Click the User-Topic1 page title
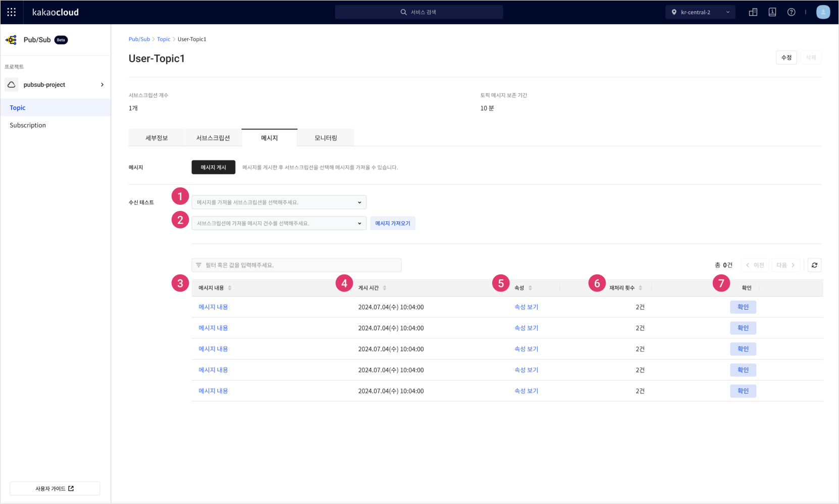Screen dimensions: 839x504 pos(156,59)
